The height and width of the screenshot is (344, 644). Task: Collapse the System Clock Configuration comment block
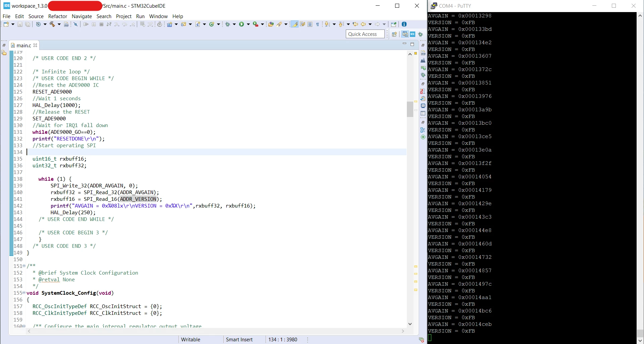[24, 266]
